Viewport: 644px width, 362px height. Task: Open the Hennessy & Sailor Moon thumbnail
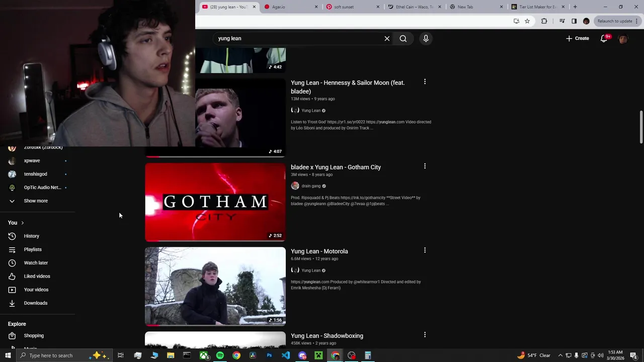[x=240, y=118]
